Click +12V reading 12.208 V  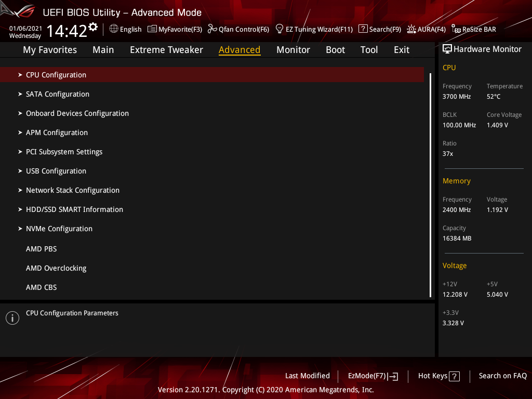[455, 295]
